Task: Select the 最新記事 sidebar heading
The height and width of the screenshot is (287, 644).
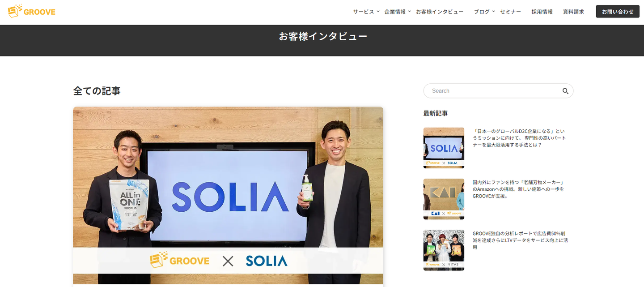Action: (x=436, y=113)
